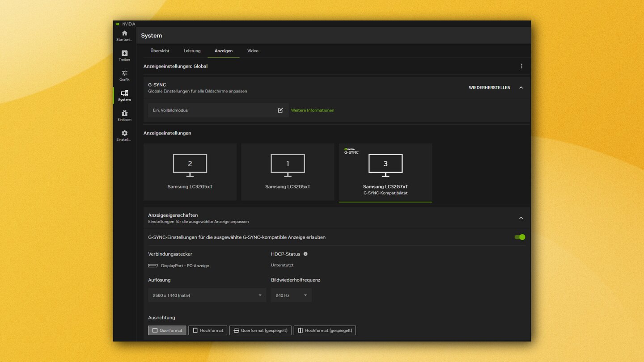This screenshot has width=644, height=362.
Task: Open Einstellungen via the gear icon
Action: click(x=124, y=135)
